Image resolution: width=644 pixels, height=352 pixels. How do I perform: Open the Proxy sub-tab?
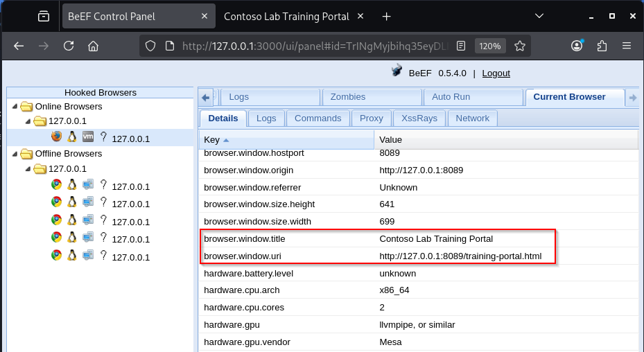pyautogui.click(x=372, y=118)
